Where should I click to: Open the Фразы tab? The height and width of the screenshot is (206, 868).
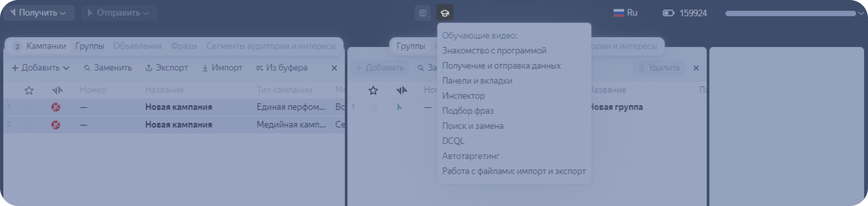coord(184,46)
